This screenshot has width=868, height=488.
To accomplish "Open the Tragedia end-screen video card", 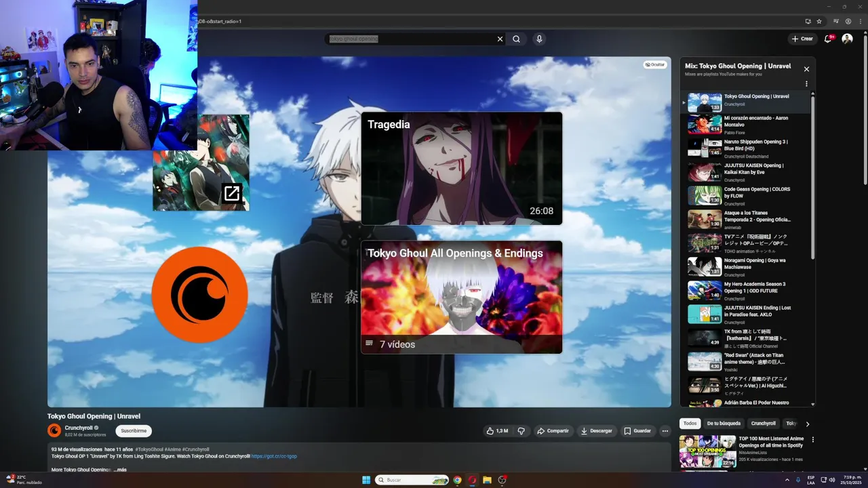I will pos(461,168).
